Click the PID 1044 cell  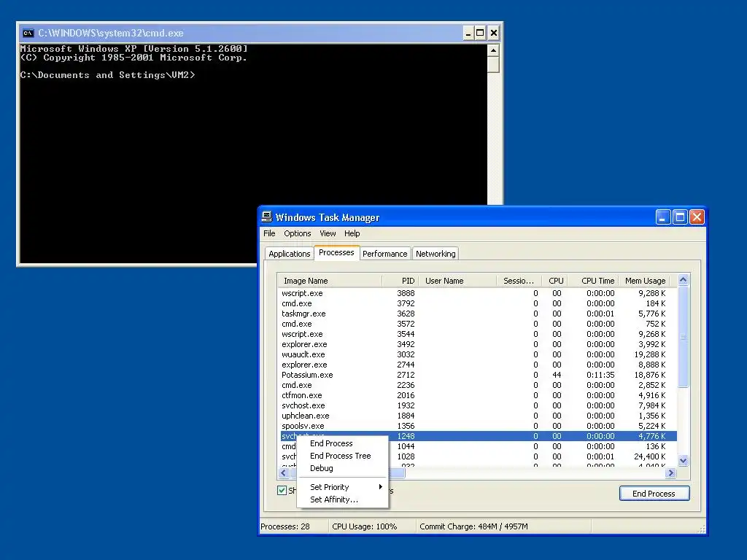coord(406,447)
